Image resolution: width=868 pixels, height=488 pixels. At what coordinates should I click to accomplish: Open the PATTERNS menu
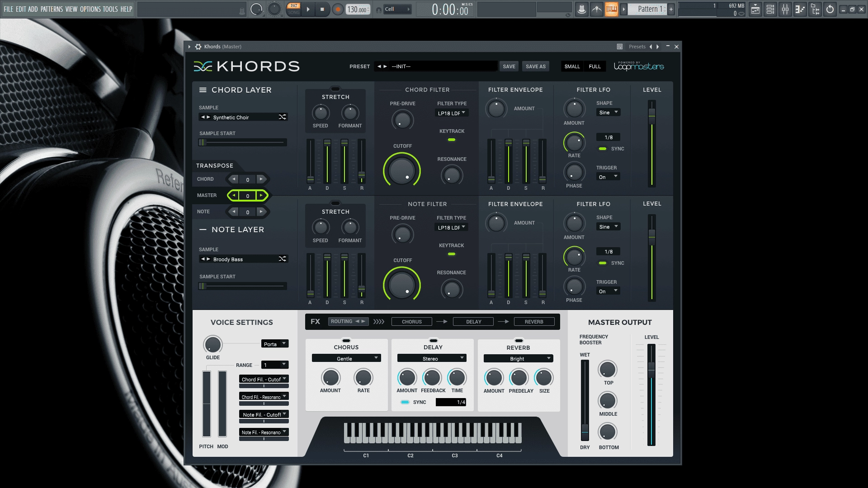(x=52, y=9)
